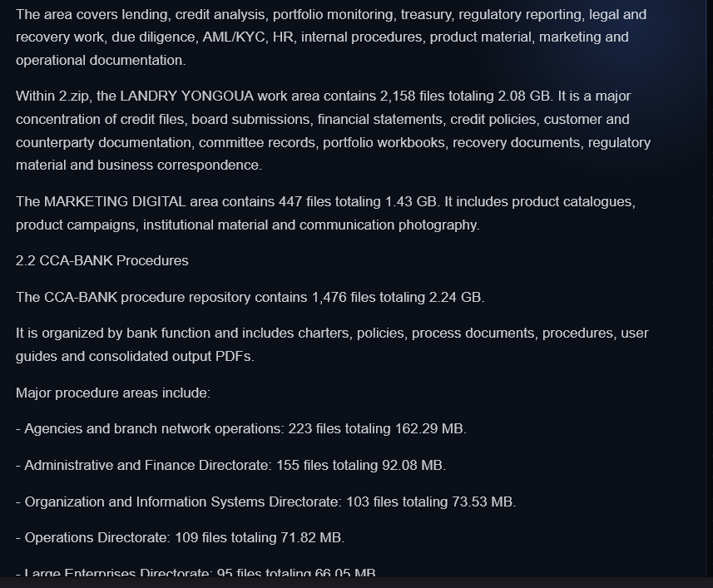Click the '447 files totaling 1.43 GB' text
The height and width of the screenshot is (588, 713).
(358, 202)
